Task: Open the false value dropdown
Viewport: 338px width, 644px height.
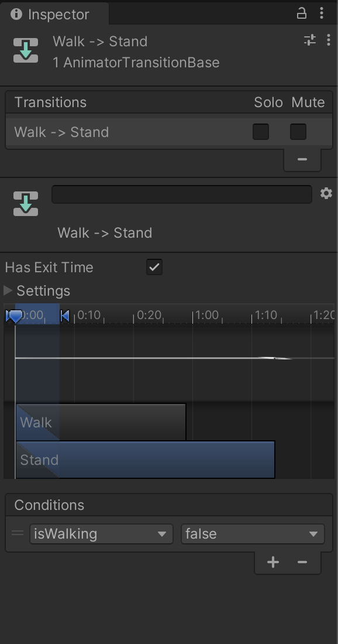Action: tap(253, 534)
